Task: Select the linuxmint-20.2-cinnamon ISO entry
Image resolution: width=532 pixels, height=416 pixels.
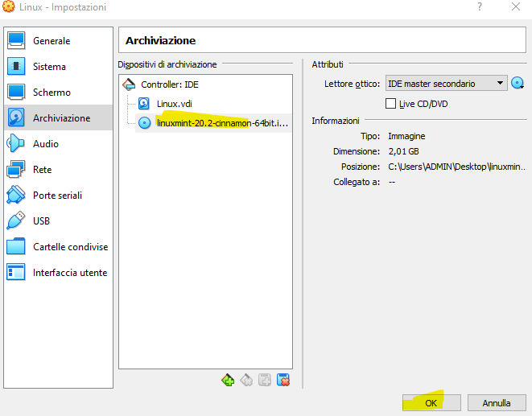Action: 222,123
